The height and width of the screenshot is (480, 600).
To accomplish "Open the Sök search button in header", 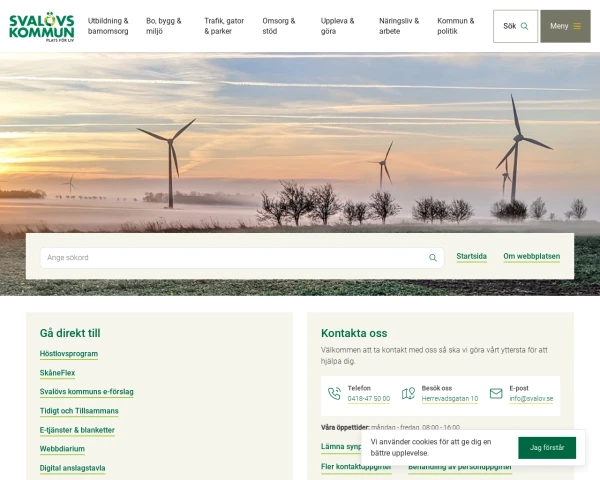I will tap(515, 26).
